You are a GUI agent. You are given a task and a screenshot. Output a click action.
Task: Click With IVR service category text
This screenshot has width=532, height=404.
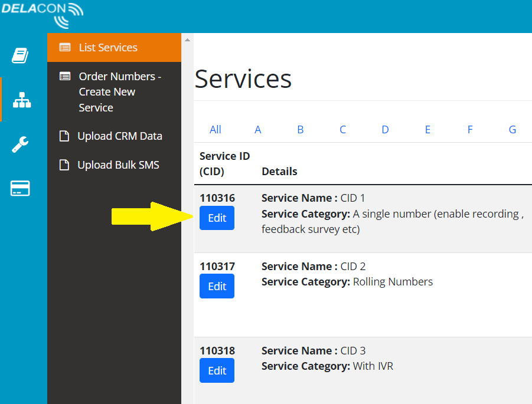[373, 366]
